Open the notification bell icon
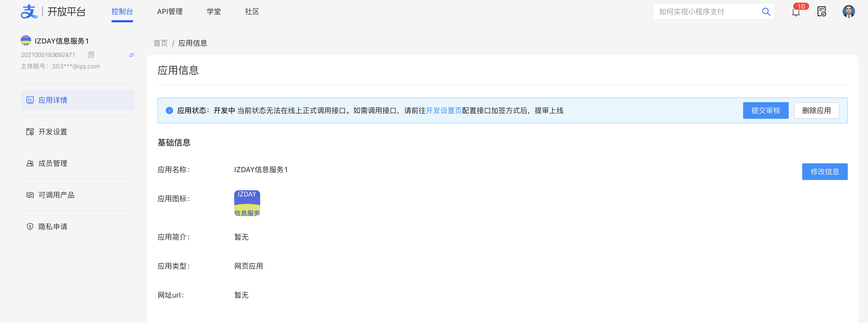This screenshot has width=868, height=323. [x=795, y=12]
